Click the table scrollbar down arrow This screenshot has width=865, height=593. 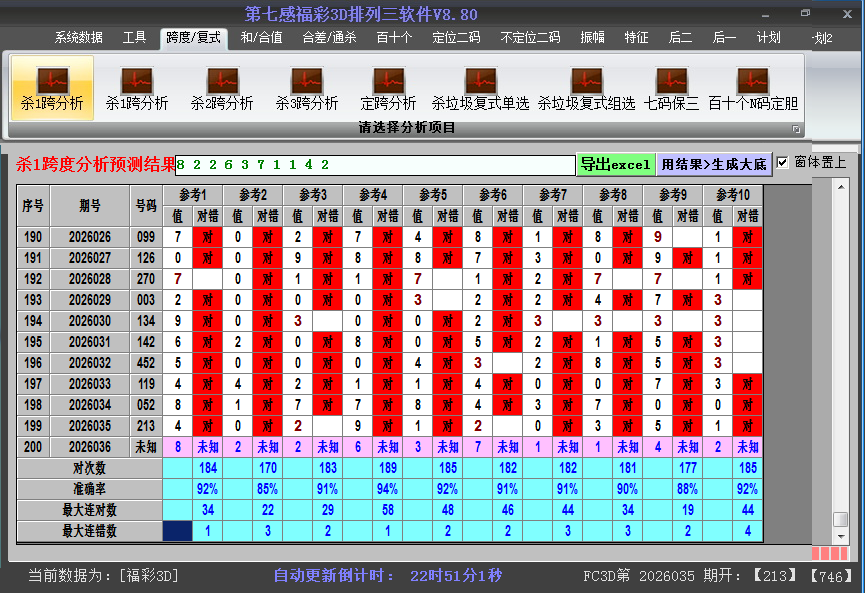pyautogui.click(x=840, y=534)
